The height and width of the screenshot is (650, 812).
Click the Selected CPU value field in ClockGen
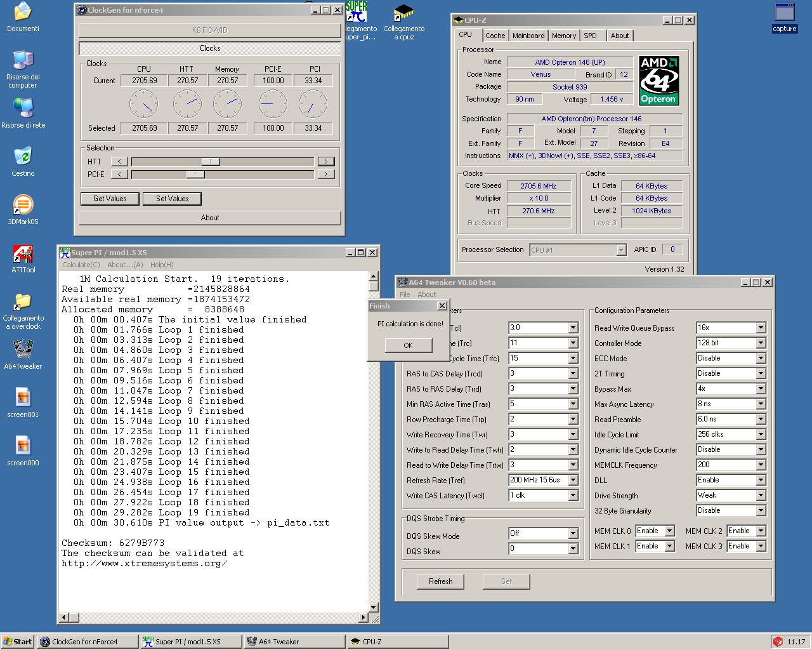pyautogui.click(x=144, y=128)
